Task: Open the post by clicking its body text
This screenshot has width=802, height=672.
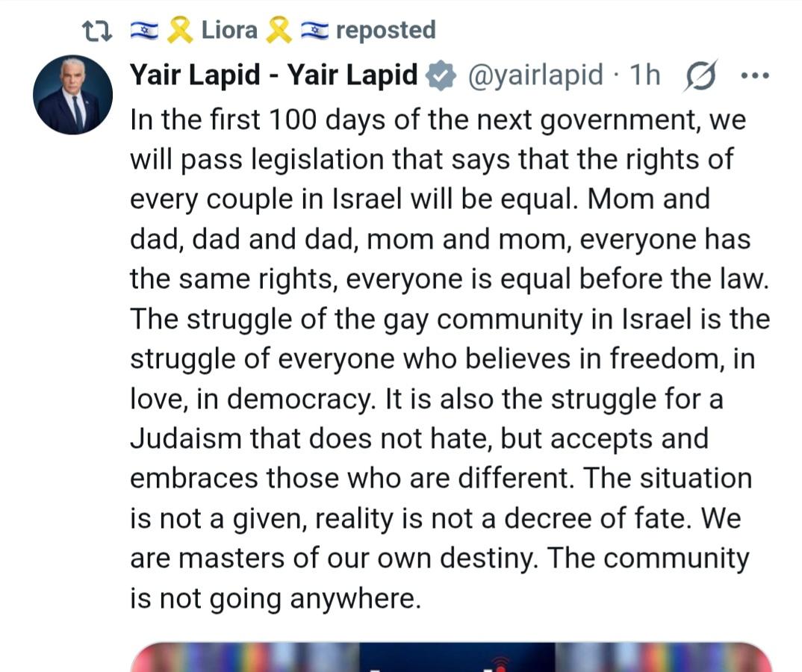Action: (450, 358)
